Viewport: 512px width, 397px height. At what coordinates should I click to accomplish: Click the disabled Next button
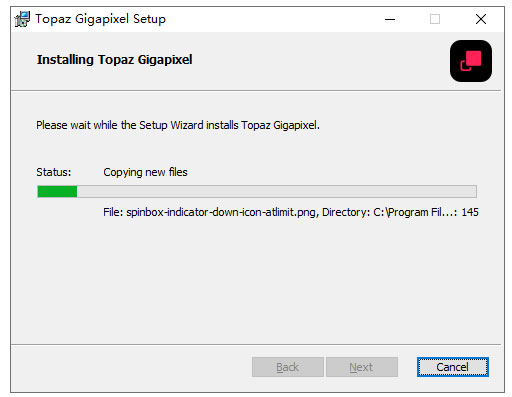point(362,367)
